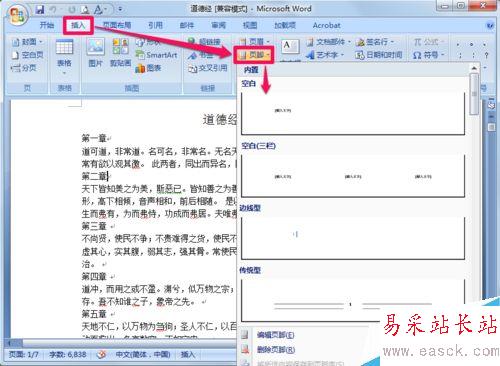500x366 pixels.
Task: Open the 剪贴画 clip art pane
Action: coord(120,53)
